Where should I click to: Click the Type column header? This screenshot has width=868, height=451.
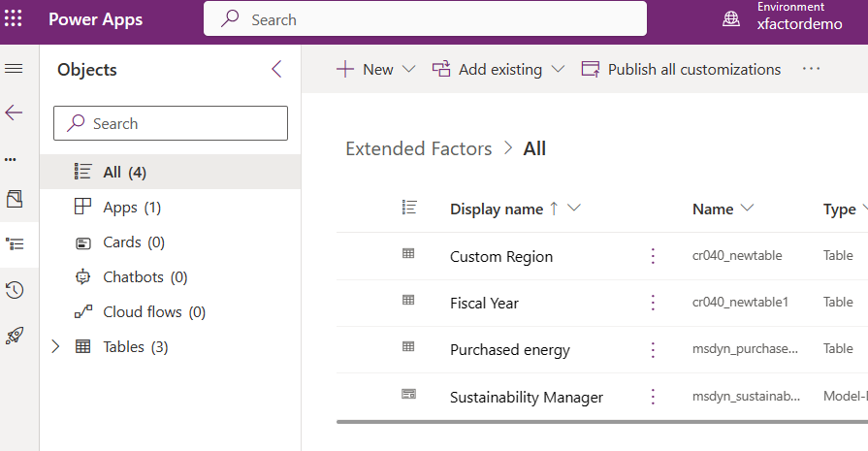839,209
